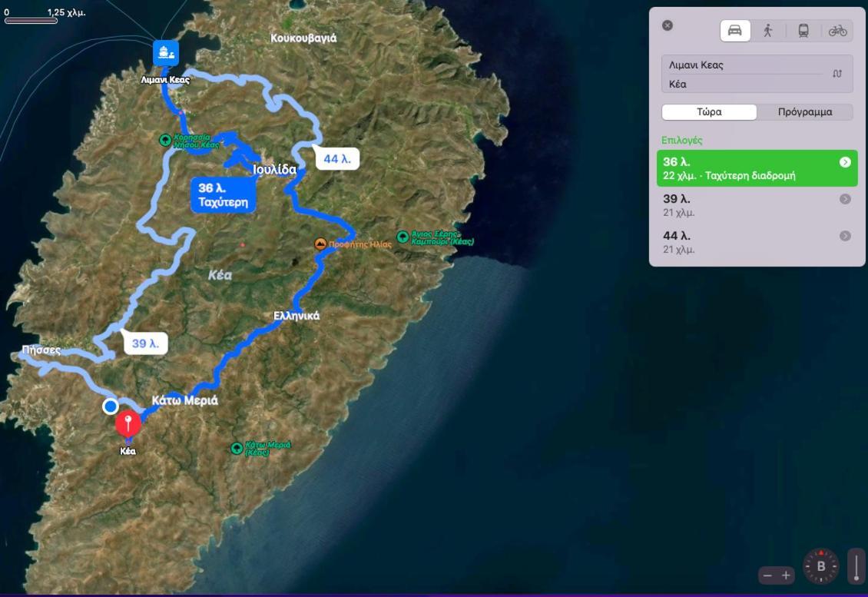
Task: Click the 36 λ. Ταχύτερη map callout
Action: pos(223,195)
